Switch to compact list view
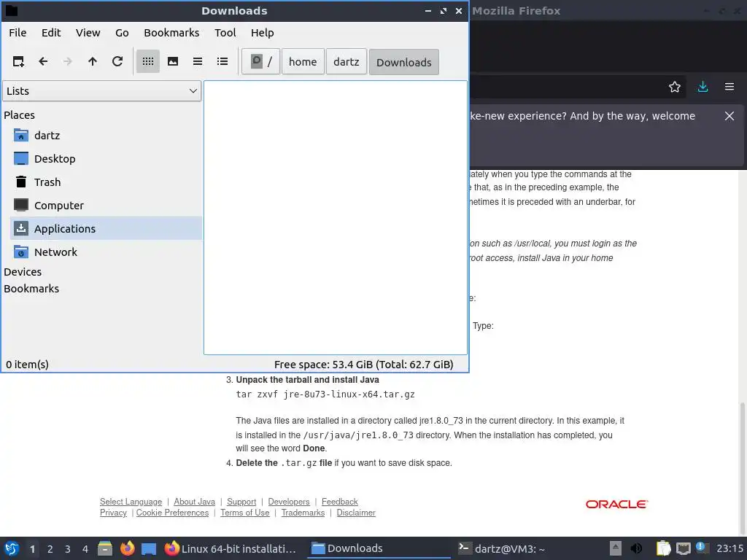 [x=198, y=61]
